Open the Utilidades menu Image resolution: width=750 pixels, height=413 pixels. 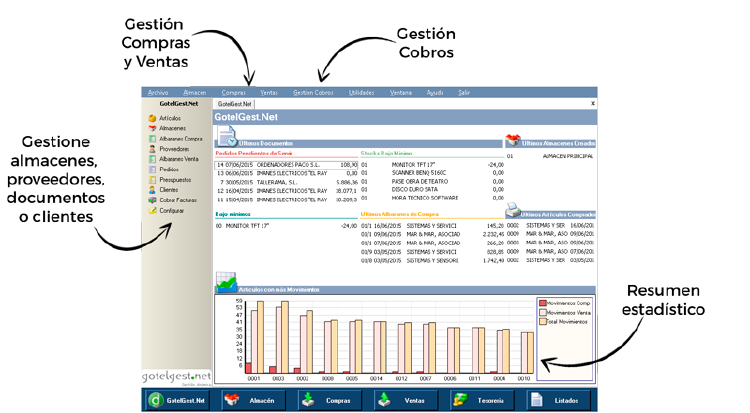pos(361,92)
